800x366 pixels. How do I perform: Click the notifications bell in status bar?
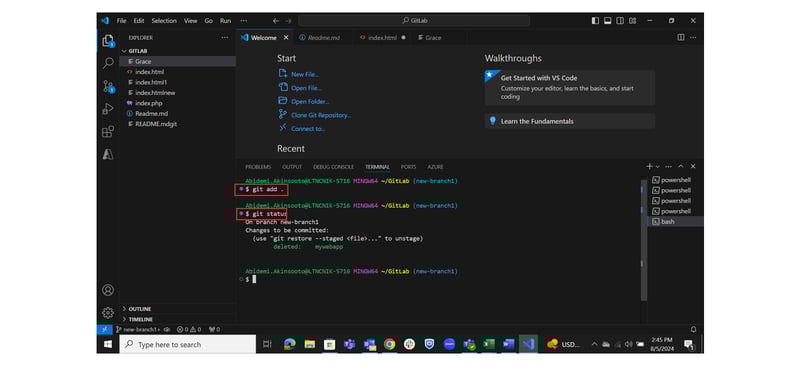(693, 329)
